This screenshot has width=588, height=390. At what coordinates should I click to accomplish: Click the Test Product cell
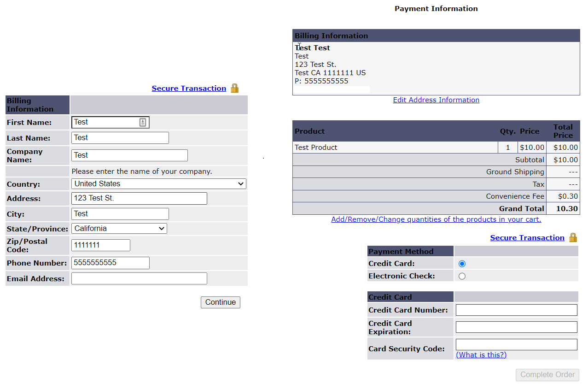[x=395, y=148]
